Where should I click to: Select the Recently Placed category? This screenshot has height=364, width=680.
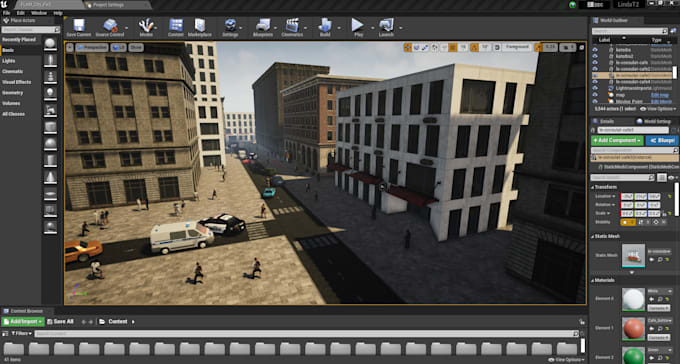point(19,39)
